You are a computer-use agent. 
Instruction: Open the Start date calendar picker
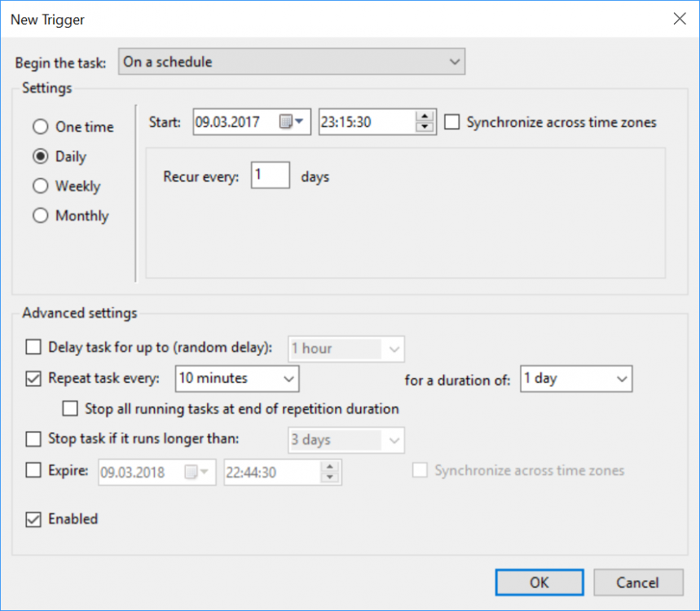tap(292, 122)
